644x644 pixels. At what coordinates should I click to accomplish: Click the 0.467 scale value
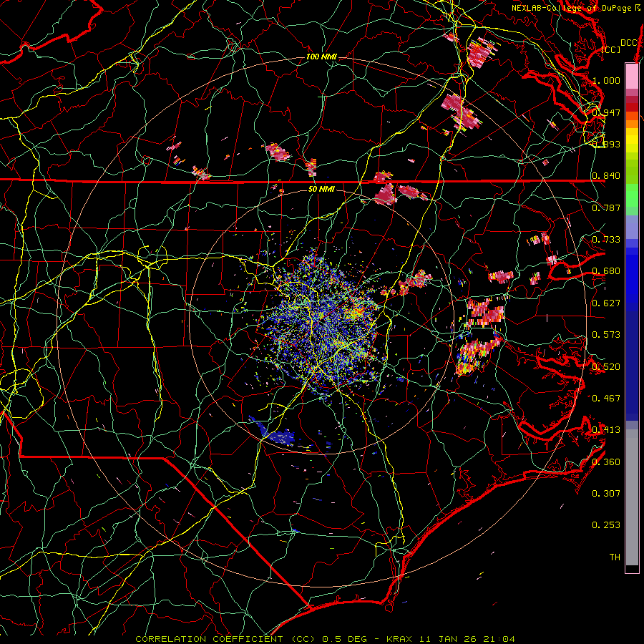click(x=606, y=399)
